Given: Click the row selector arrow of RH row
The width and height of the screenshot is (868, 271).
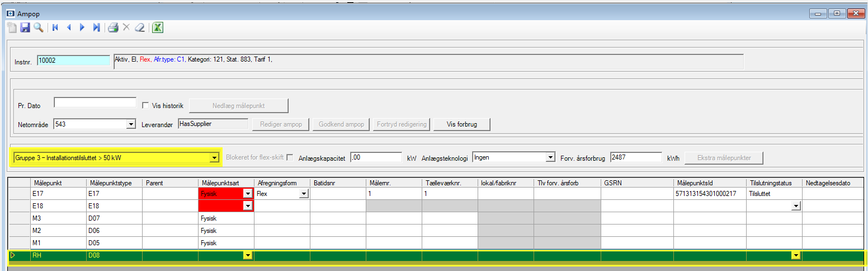Looking at the screenshot, I should tap(13, 255).
